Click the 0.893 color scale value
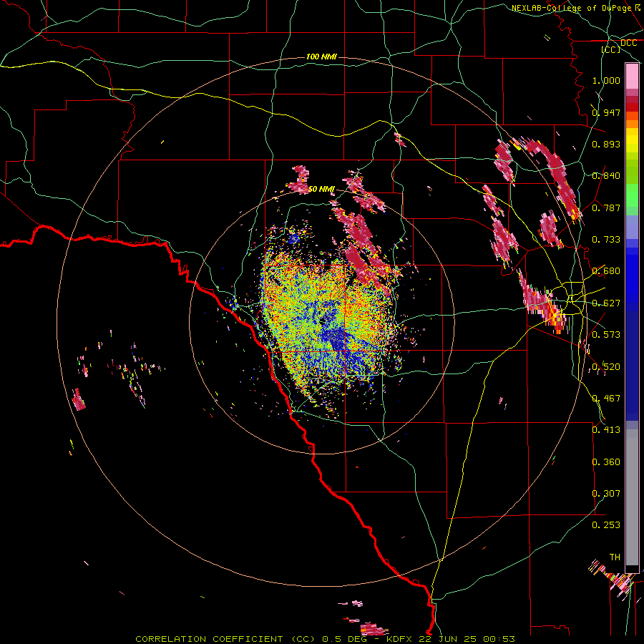This screenshot has width=644, height=644. pos(606,144)
